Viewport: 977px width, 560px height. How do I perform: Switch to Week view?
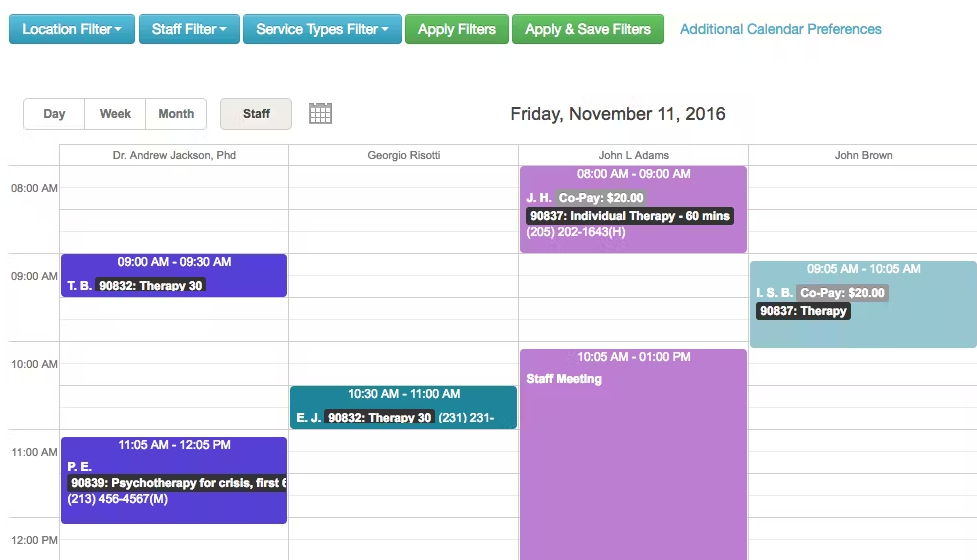115,114
